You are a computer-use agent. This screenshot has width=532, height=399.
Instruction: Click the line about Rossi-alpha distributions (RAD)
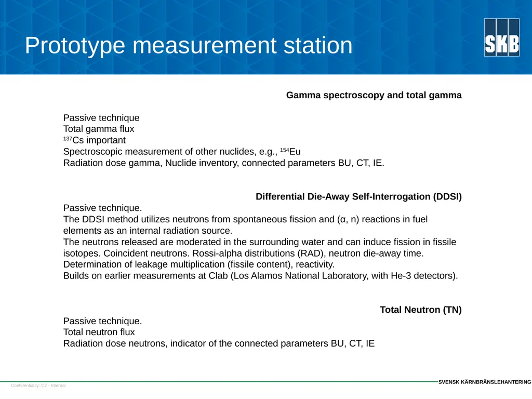243,254
